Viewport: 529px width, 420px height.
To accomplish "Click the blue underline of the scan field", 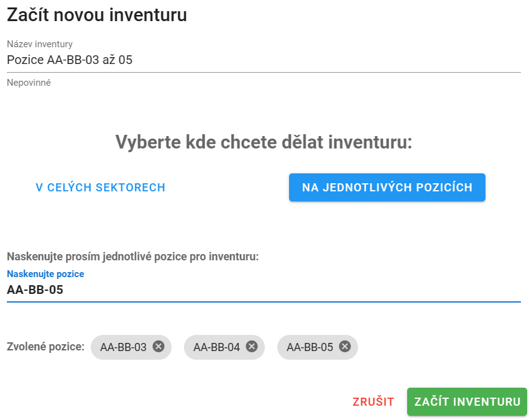I will coord(264,302).
